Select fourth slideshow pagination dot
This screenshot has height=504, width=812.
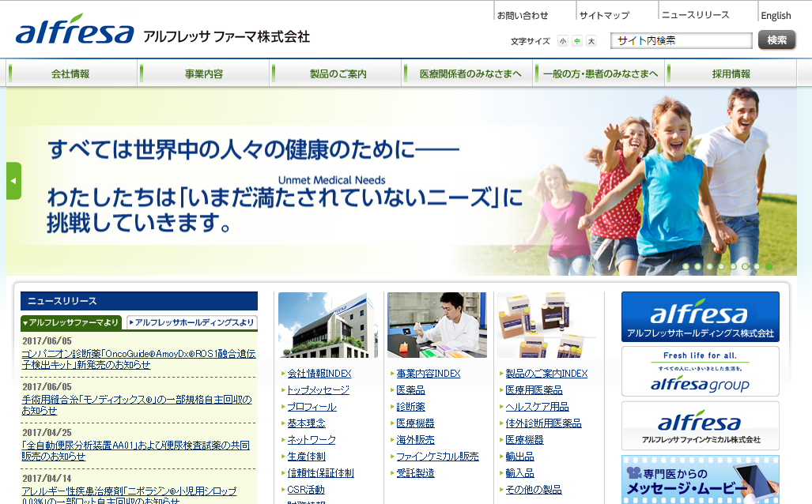[x=721, y=266]
